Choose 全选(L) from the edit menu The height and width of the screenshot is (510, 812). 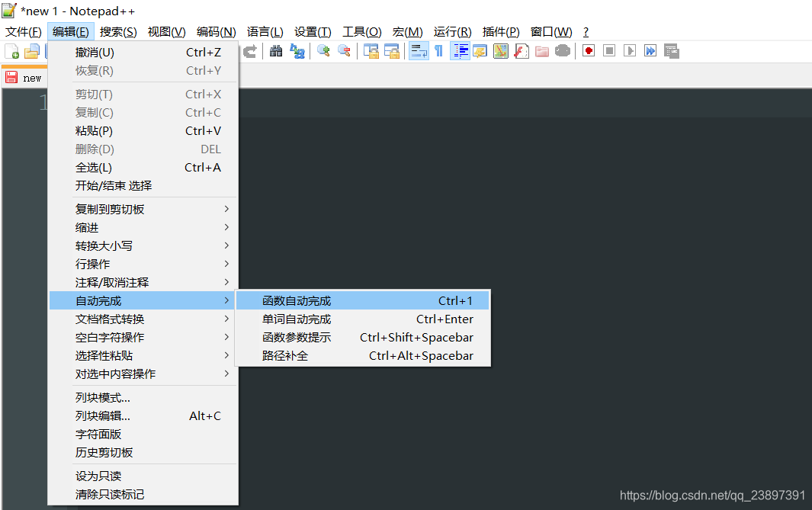point(143,168)
